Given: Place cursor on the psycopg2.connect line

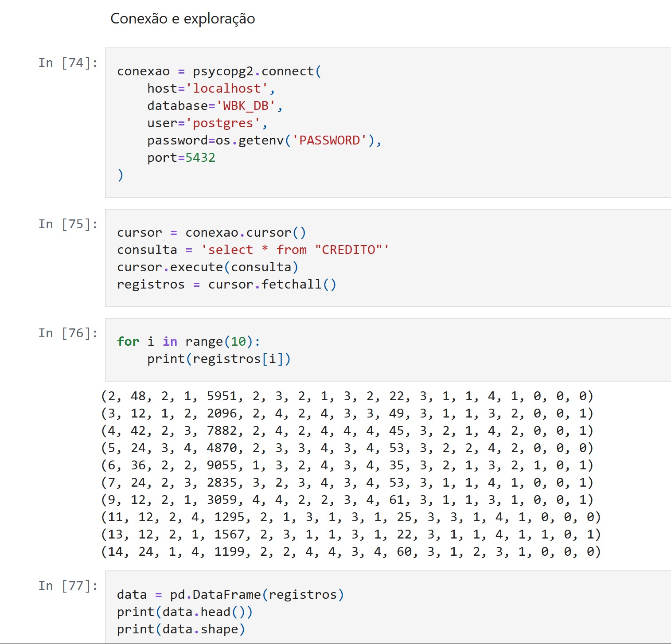Looking at the screenshot, I should [219, 71].
